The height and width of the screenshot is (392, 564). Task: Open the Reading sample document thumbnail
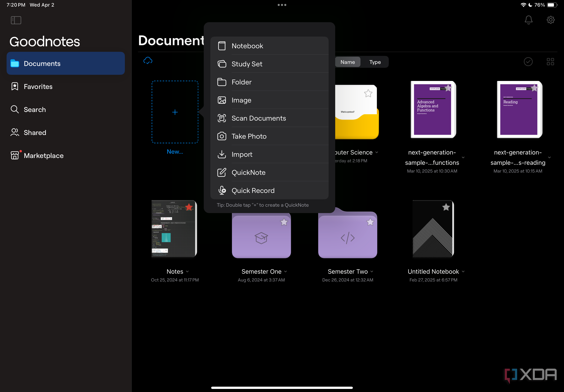520,110
